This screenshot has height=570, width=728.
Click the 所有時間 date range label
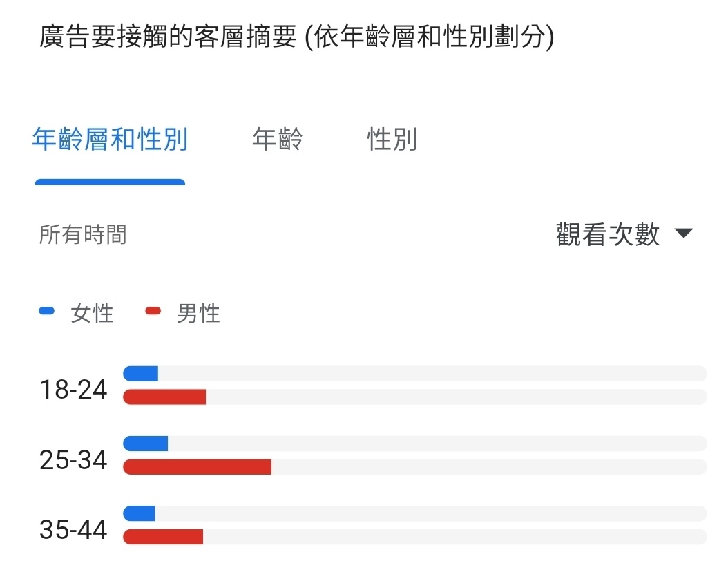coord(83,234)
